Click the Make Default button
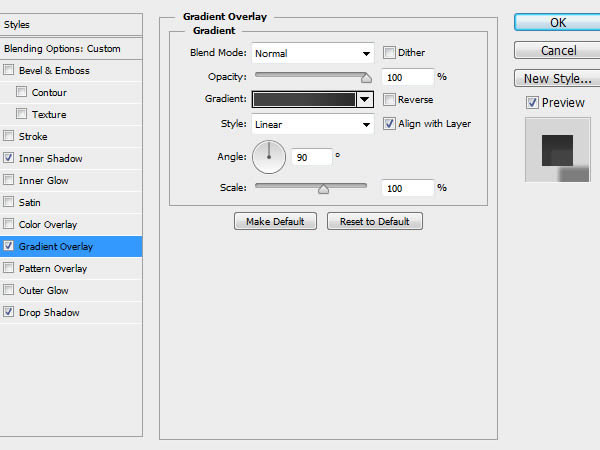 coord(275,221)
